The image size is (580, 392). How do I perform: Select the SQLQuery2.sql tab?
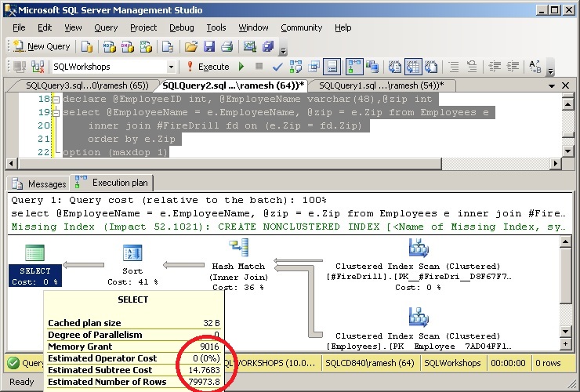[x=233, y=85]
